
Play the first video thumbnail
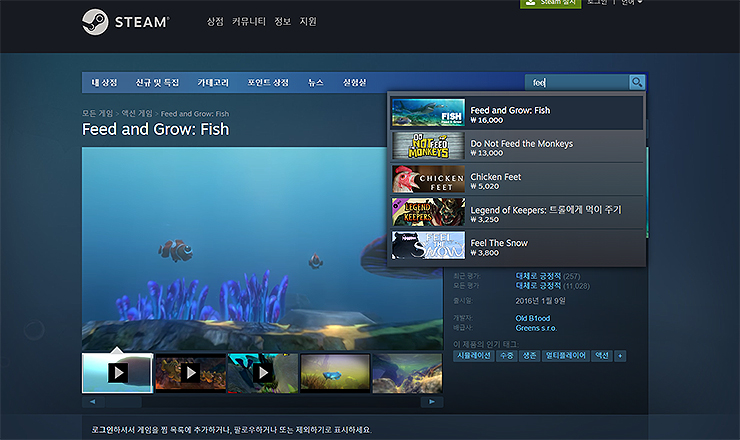[118, 373]
